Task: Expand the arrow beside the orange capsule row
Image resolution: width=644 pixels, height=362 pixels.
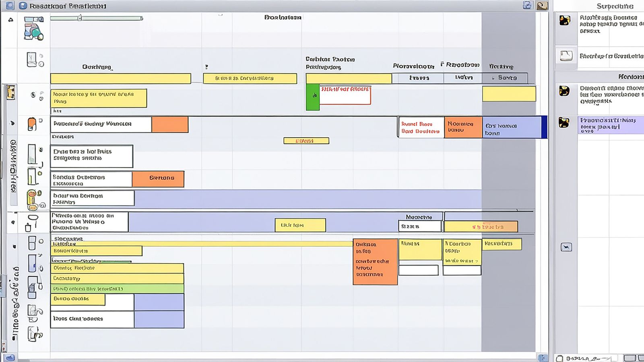Action: pos(12,123)
